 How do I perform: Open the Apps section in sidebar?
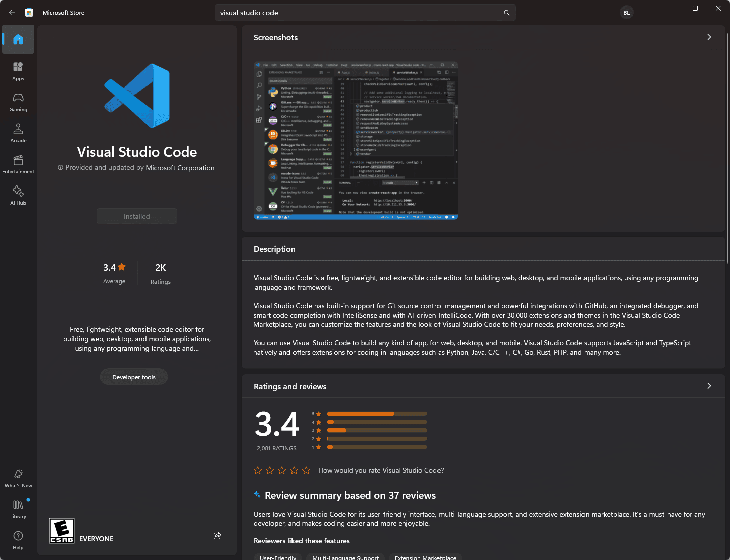pyautogui.click(x=18, y=71)
